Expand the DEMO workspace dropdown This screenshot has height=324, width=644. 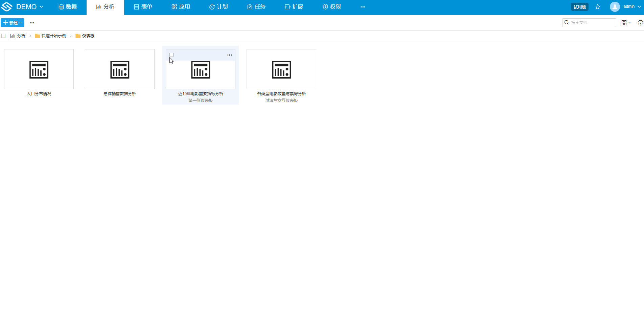(x=30, y=7)
